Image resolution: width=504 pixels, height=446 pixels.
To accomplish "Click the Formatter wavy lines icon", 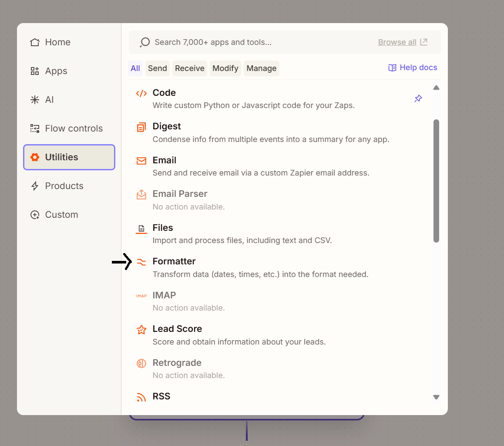I will click(x=141, y=262).
